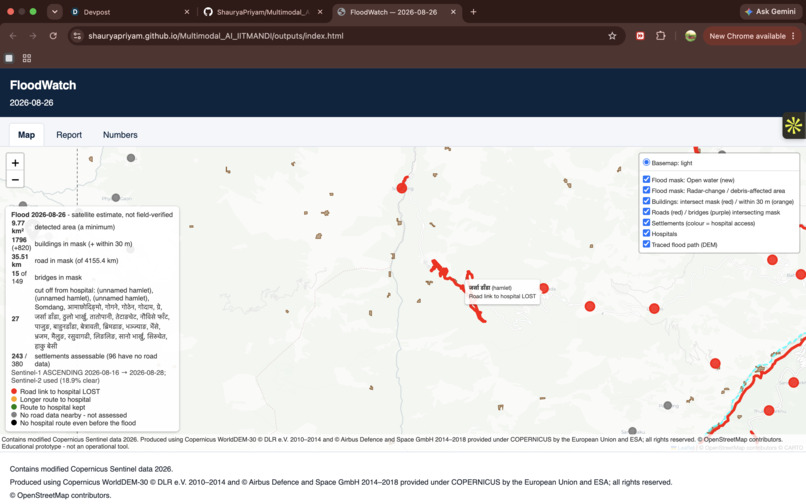Click the Ask Gemini button

point(770,11)
